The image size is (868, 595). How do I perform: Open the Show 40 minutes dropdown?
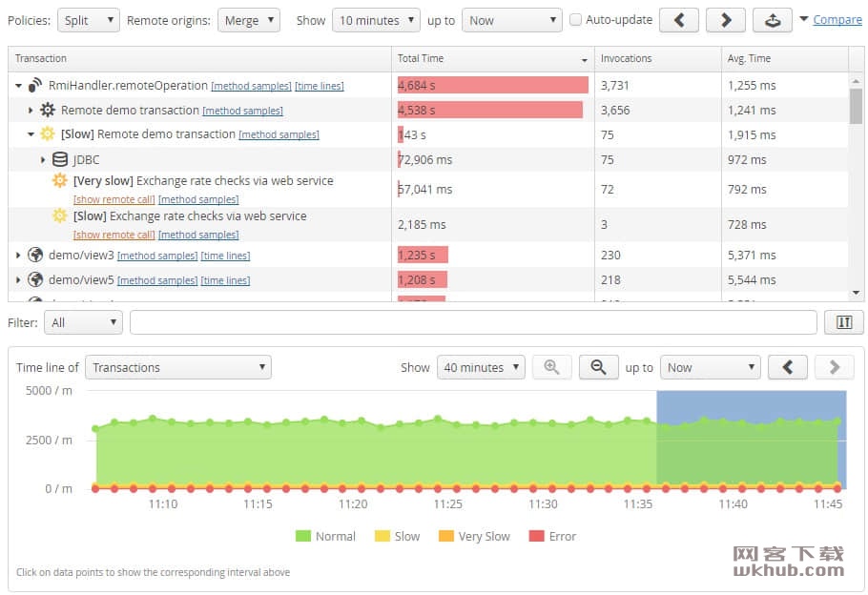(481, 367)
